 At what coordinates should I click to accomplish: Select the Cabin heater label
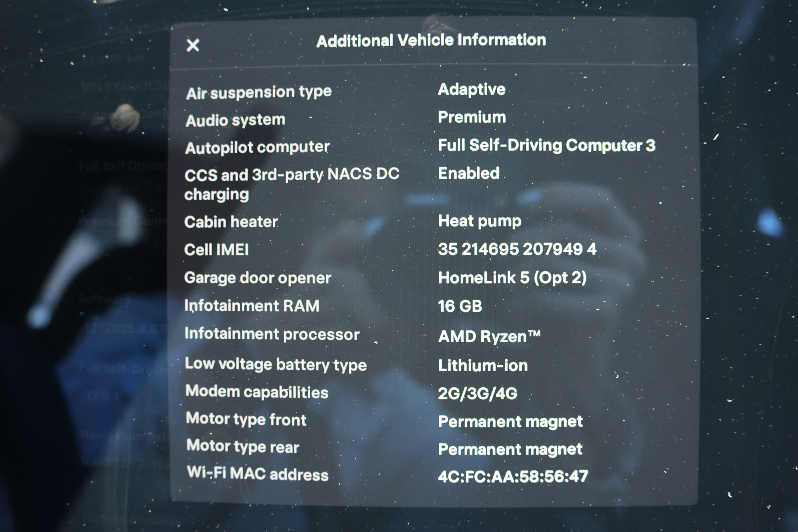pyautogui.click(x=231, y=222)
